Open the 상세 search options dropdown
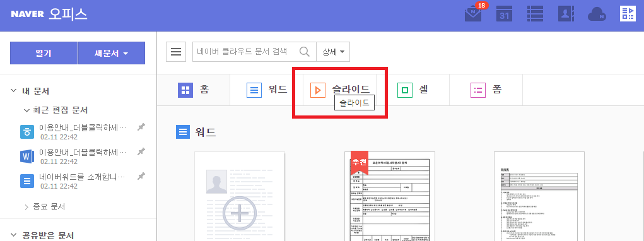The width and height of the screenshot is (644, 241). click(333, 52)
